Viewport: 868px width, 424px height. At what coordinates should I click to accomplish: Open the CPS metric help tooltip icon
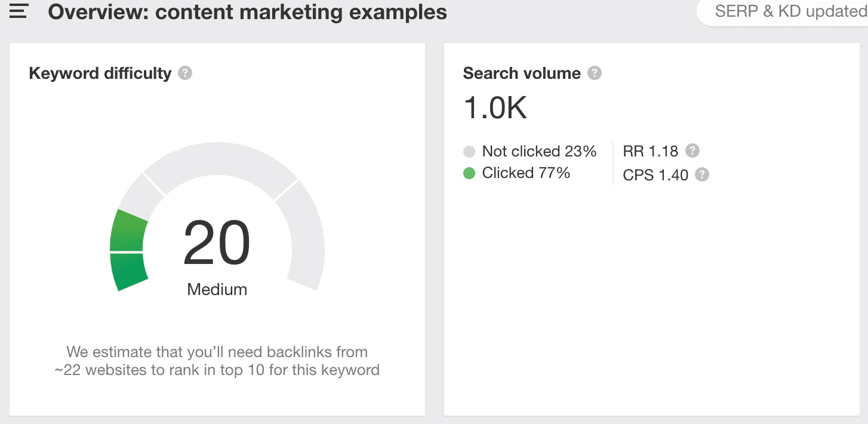pyautogui.click(x=702, y=175)
